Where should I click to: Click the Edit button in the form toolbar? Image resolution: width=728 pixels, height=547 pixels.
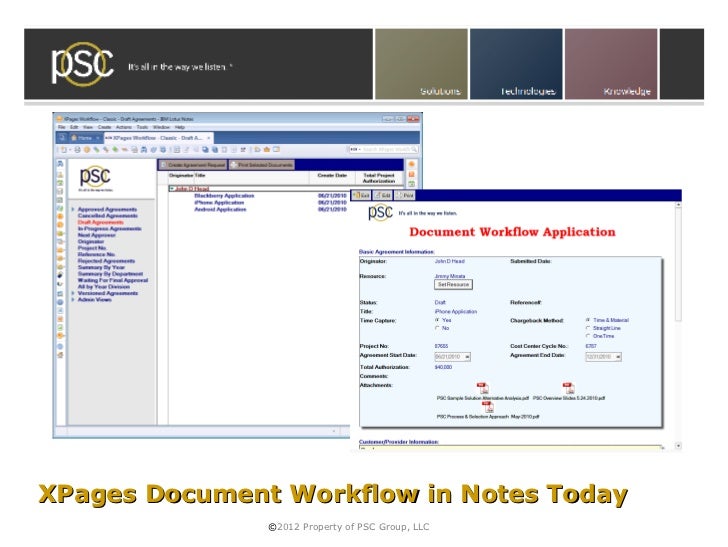(x=383, y=195)
